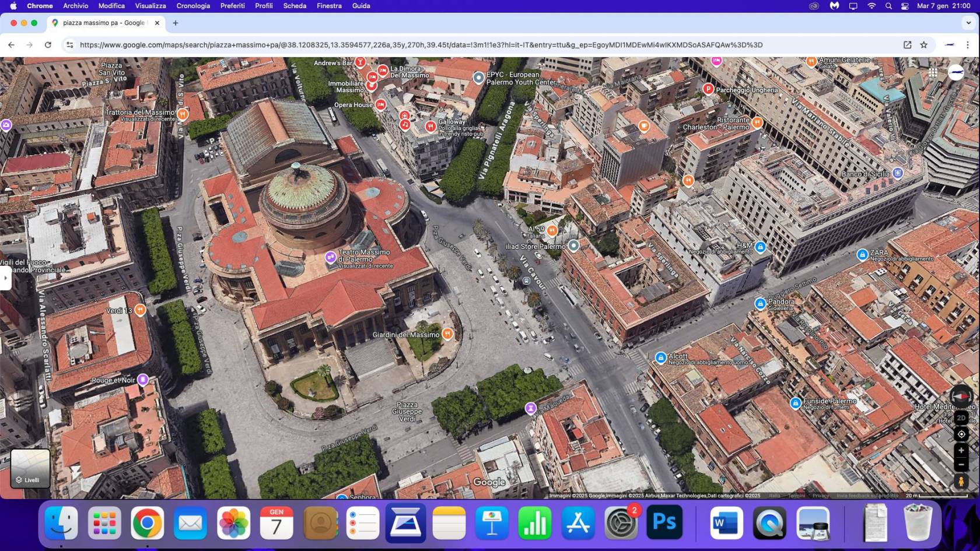Click the 20 m map scale
980x551 pixels.
point(936,496)
